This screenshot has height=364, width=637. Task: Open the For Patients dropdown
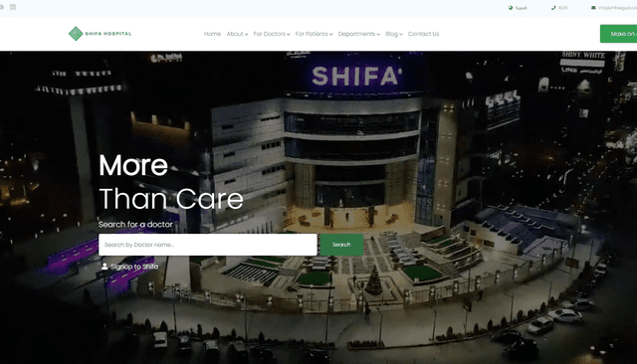(x=314, y=34)
